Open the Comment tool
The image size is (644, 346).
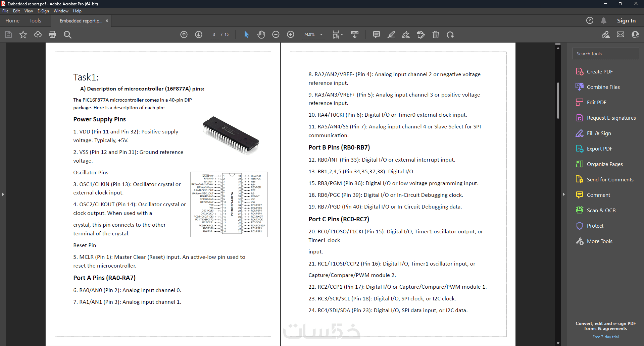(593, 195)
